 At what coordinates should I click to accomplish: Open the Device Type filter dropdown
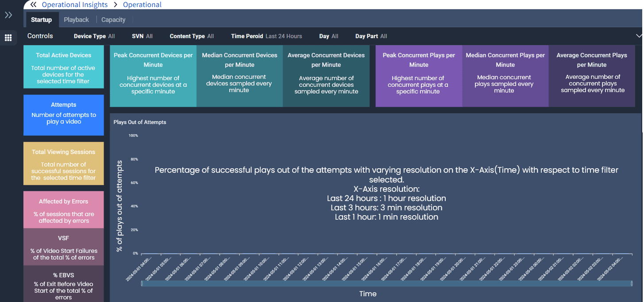tap(94, 36)
